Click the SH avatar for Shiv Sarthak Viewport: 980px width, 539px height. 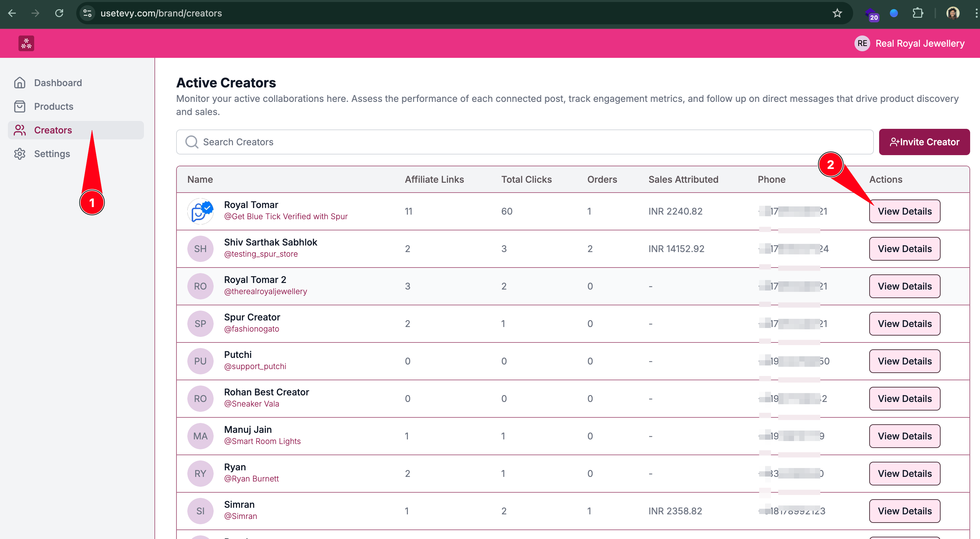tap(200, 249)
